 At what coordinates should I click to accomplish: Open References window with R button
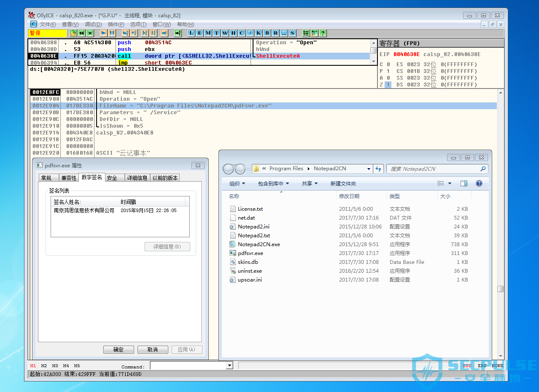[275, 33]
